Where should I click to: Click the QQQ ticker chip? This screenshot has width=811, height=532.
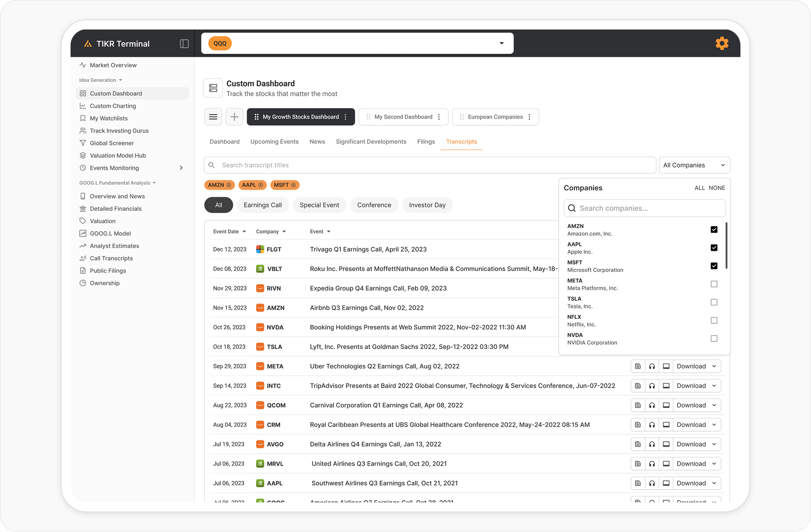point(220,43)
